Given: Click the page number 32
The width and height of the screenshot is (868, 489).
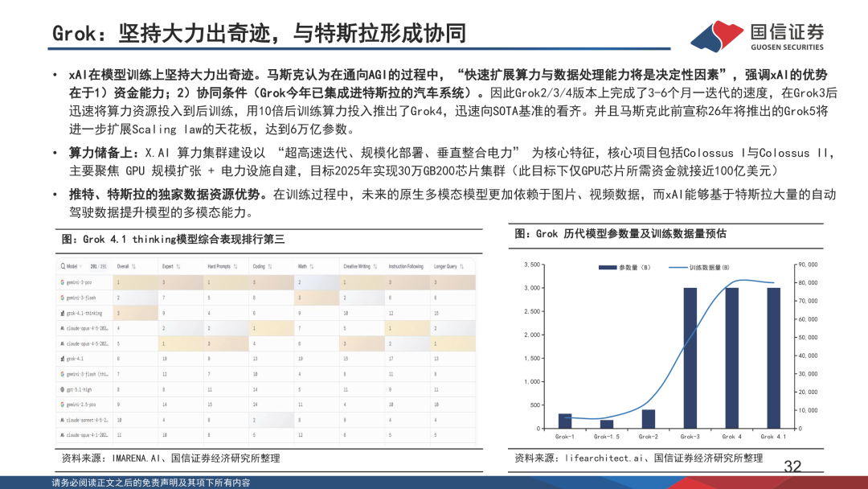Looking at the screenshot, I should tap(792, 466).
